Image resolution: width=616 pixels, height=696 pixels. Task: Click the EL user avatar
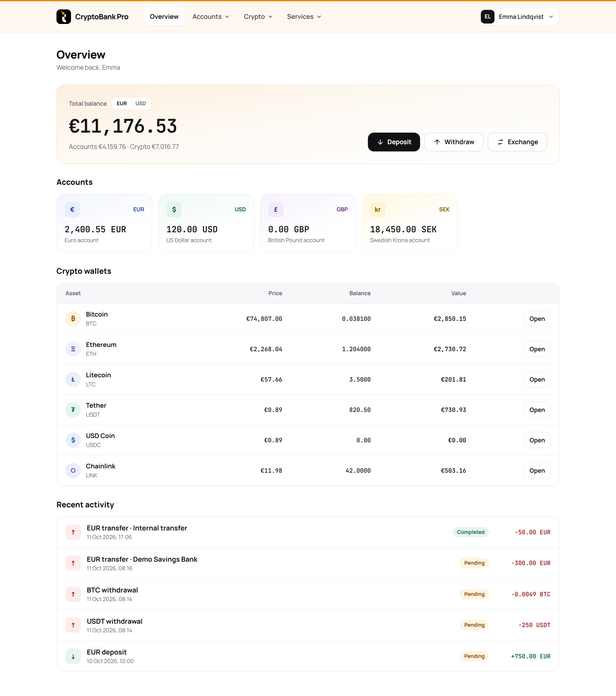(487, 17)
